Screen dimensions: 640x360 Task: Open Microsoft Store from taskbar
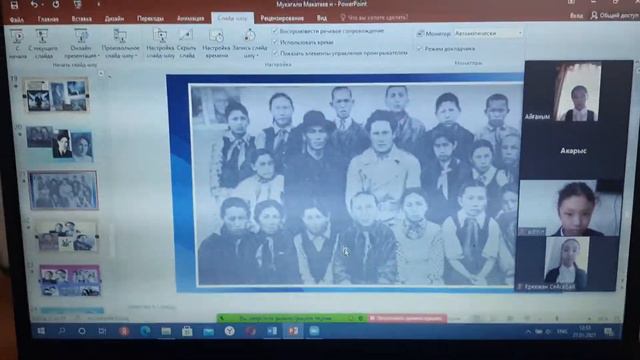187,331
